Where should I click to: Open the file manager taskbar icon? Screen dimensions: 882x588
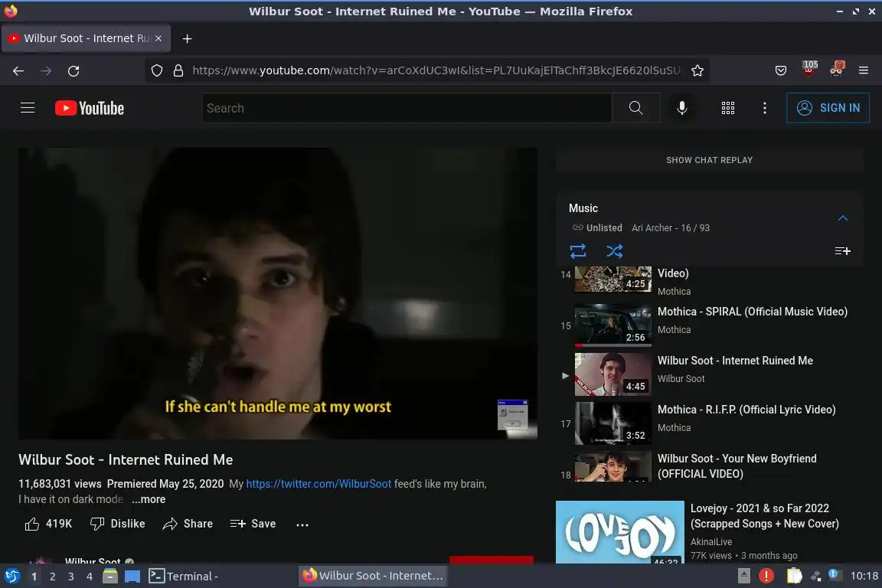click(110, 576)
